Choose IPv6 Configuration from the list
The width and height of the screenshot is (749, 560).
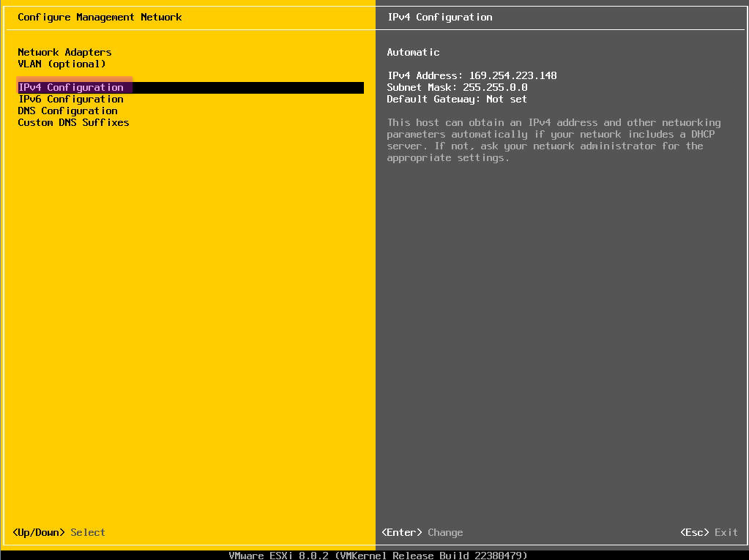pos(70,99)
